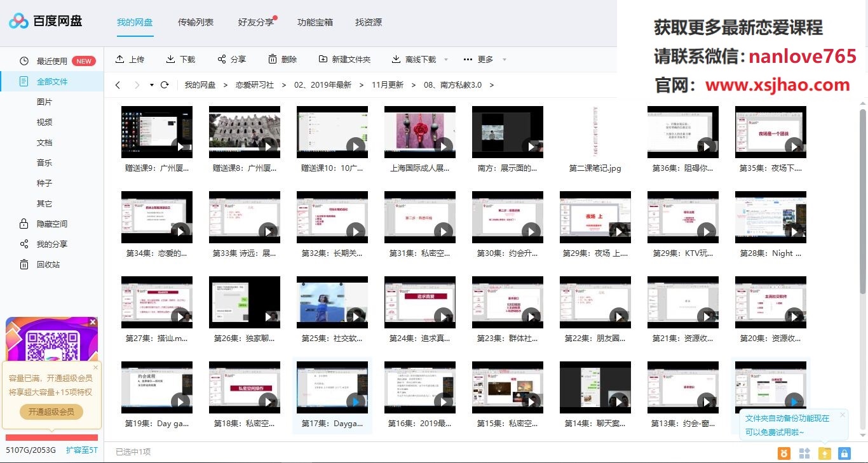Image resolution: width=868 pixels, height=463 pixels.
Task: Close the QR code promotion banner
Action: tap(93, 322)
